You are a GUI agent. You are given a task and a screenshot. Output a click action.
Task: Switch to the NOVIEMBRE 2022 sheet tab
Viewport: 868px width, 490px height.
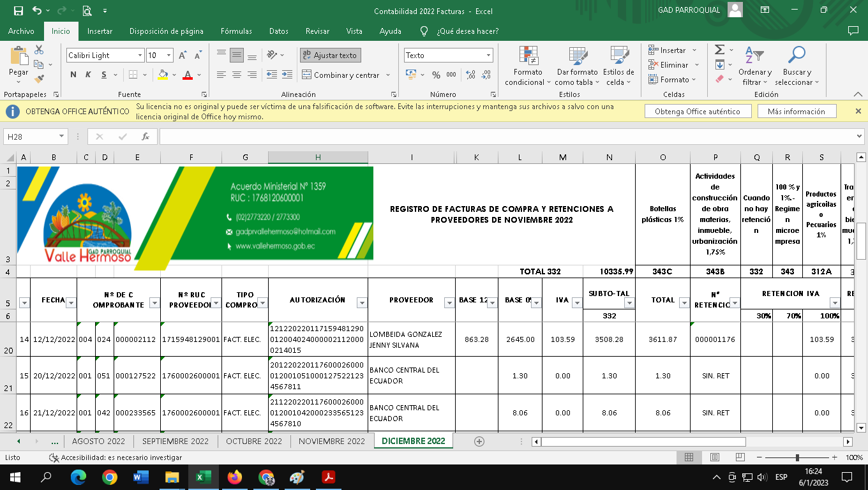[x=331, y=442]
